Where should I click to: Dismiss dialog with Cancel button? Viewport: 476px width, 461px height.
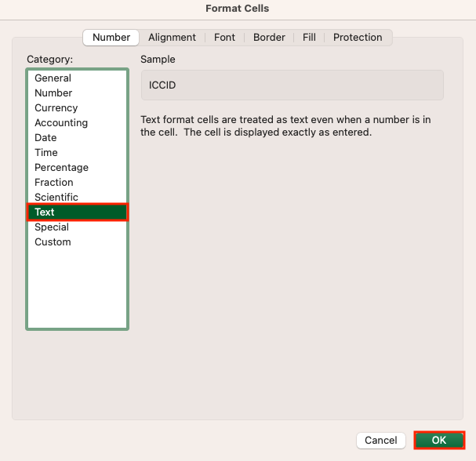(x=380, y=440)
